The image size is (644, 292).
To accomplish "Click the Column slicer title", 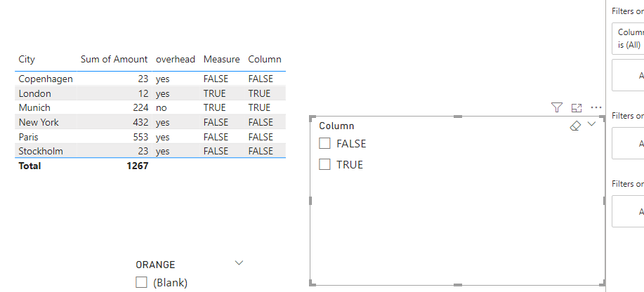I will 336,126.
